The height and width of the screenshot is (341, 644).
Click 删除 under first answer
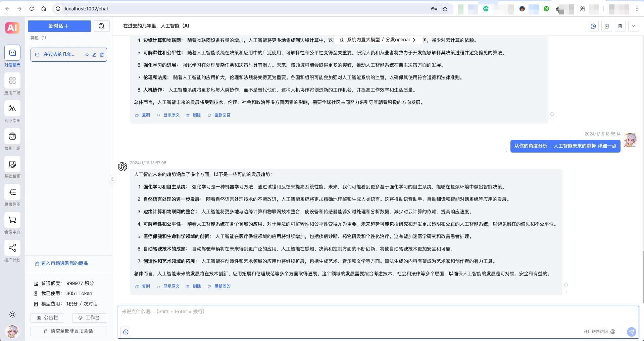coord(194,115)
